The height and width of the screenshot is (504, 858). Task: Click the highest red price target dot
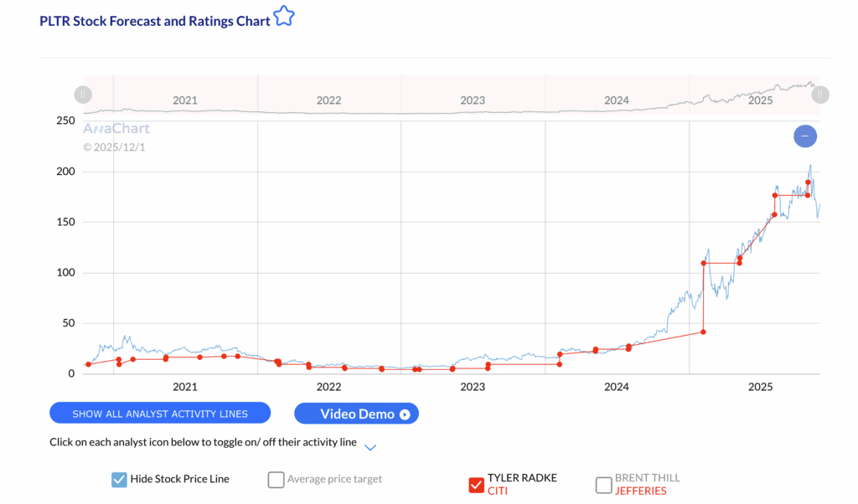pos(808,182)
